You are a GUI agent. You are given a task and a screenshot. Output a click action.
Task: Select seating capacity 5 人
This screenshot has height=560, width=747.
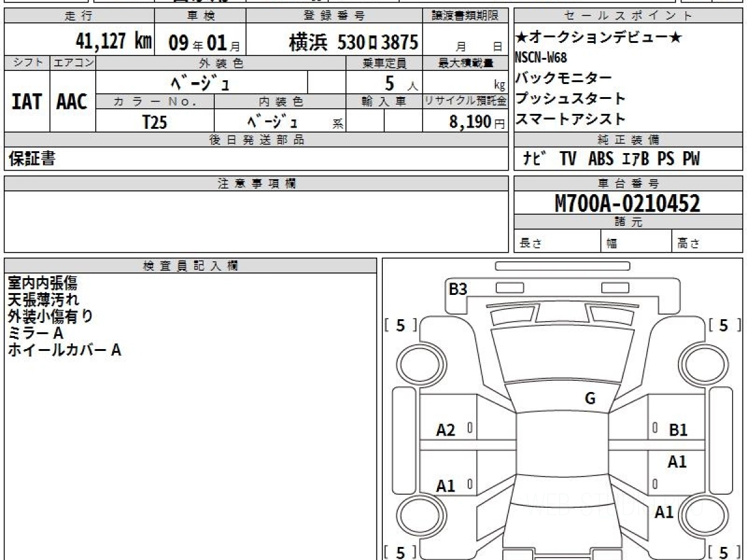pos(402,82)
